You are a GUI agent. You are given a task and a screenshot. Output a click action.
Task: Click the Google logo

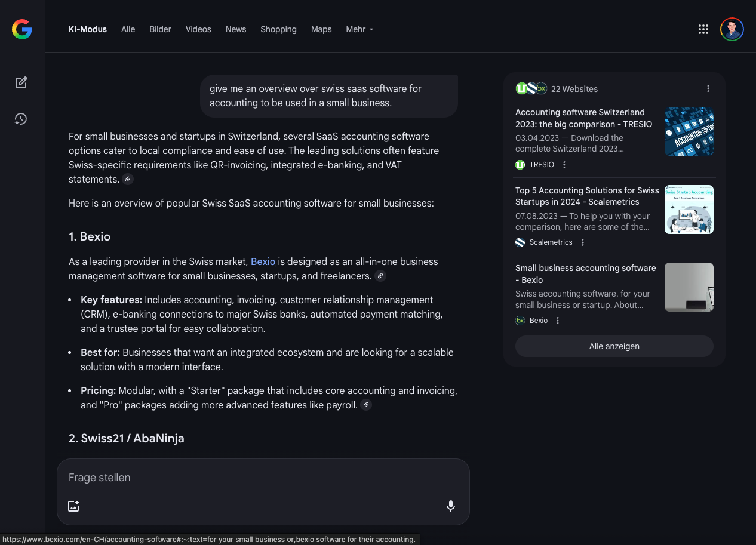click(22, 29)
